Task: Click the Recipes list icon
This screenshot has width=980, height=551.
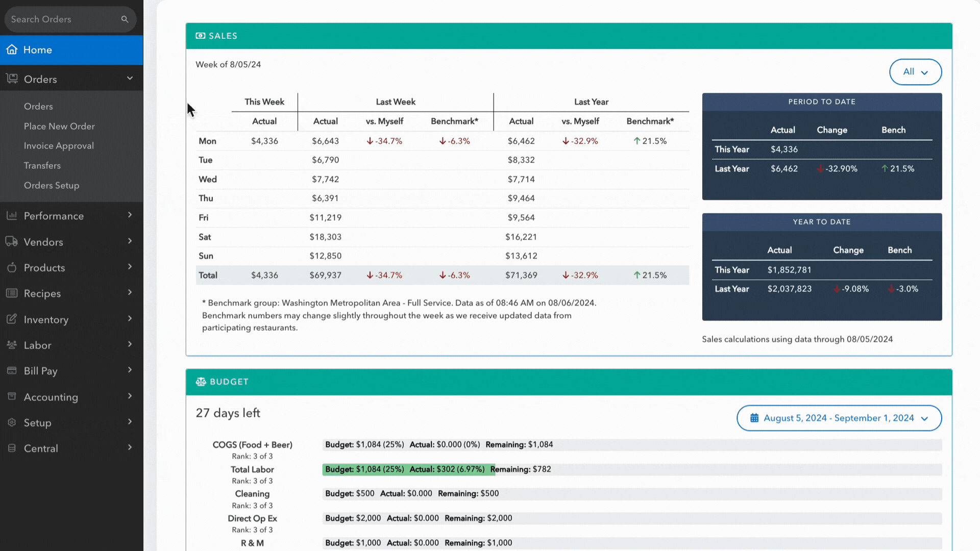Action: (12, 293)
